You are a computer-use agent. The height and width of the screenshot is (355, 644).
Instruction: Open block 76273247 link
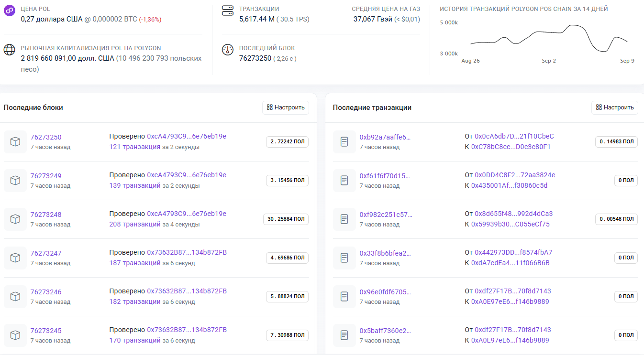coord(46,253)
